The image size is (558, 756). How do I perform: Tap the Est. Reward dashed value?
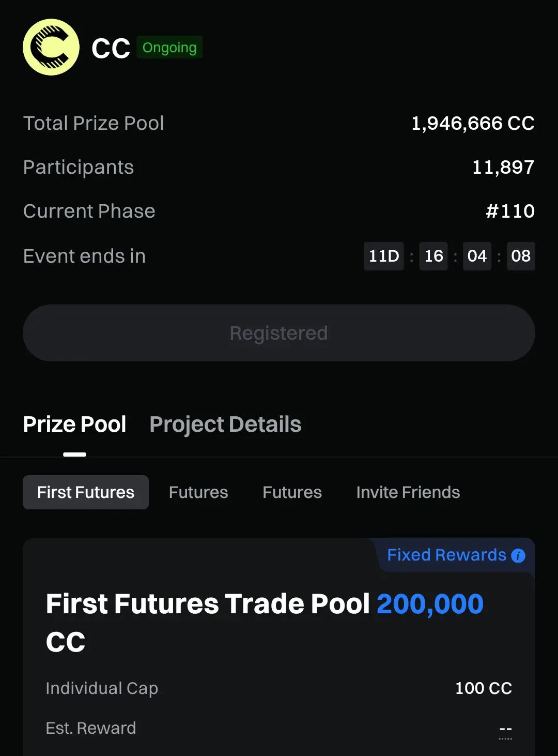(x=505, y=729)
